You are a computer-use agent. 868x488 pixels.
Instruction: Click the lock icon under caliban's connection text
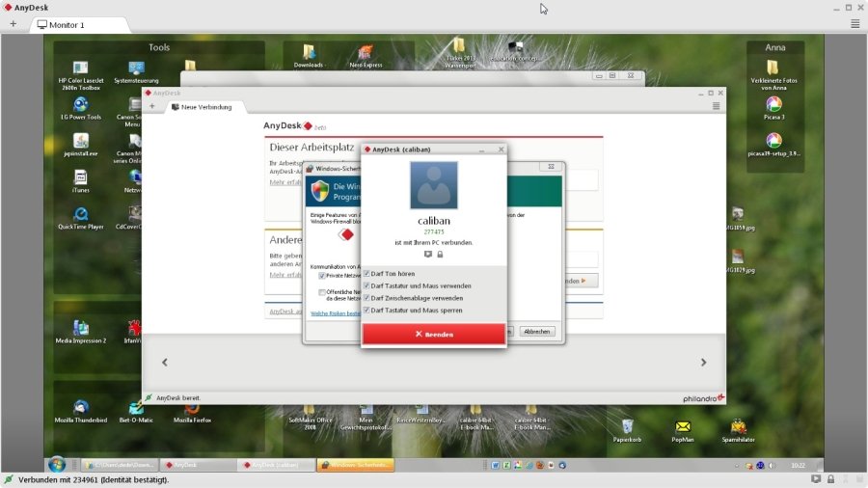440,254
